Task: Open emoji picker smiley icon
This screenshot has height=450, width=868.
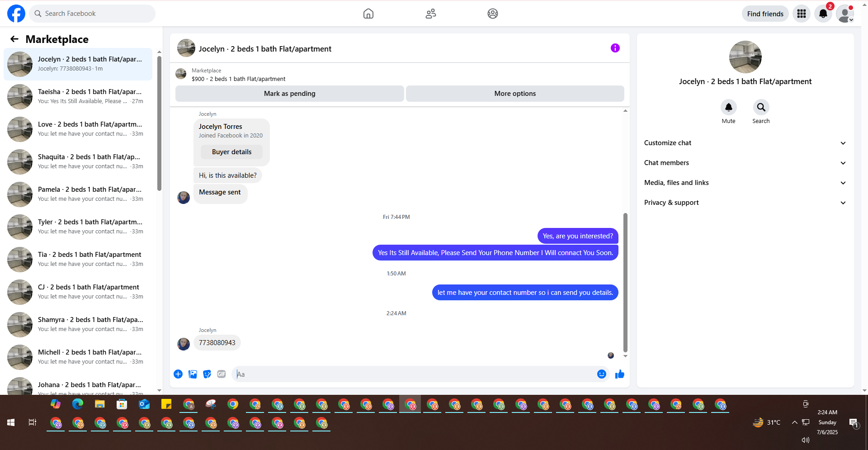Action: click(602, 374)
